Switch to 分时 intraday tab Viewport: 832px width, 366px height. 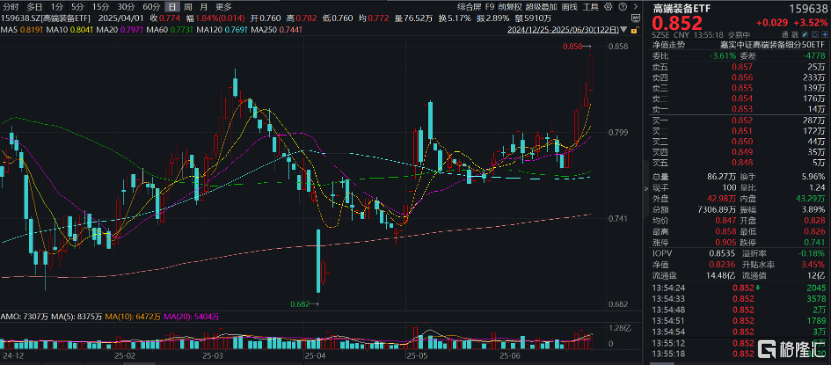click(x=11, y=7)
